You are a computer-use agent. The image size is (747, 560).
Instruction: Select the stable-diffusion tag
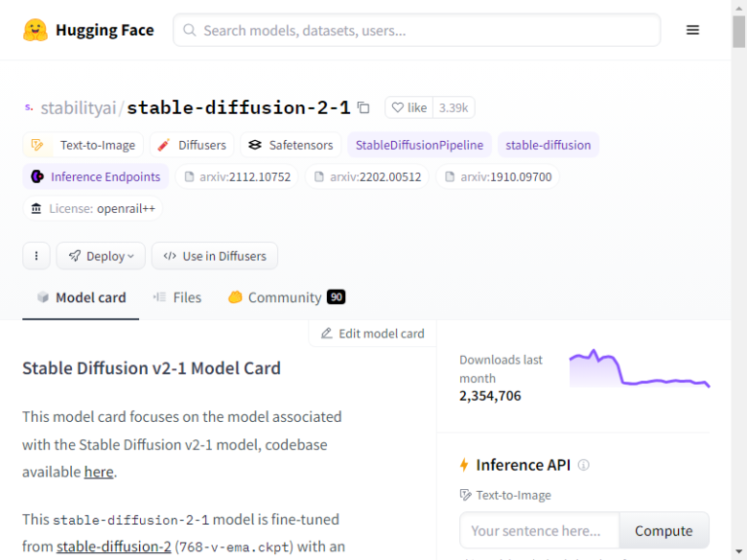pos(549,145)
